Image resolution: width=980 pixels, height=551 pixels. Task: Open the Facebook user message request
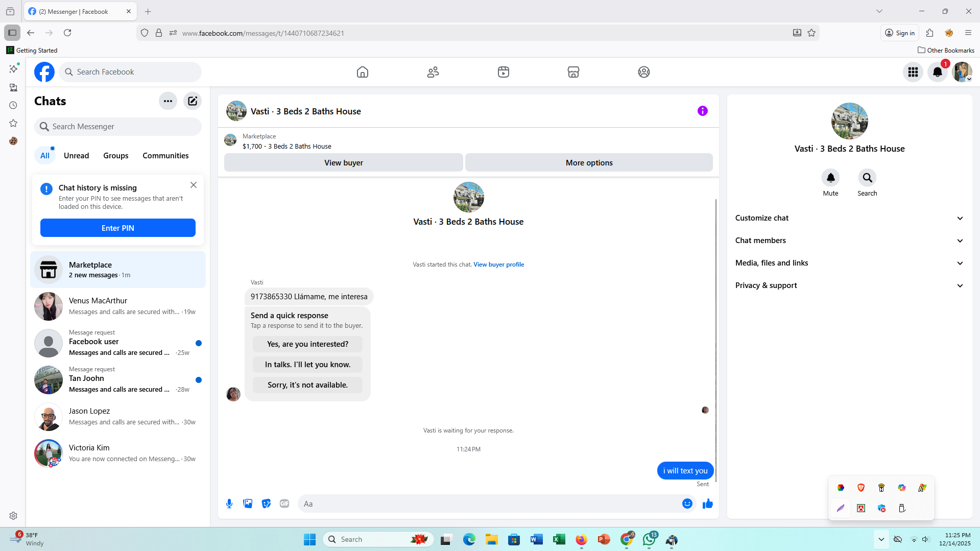[118, 343]
